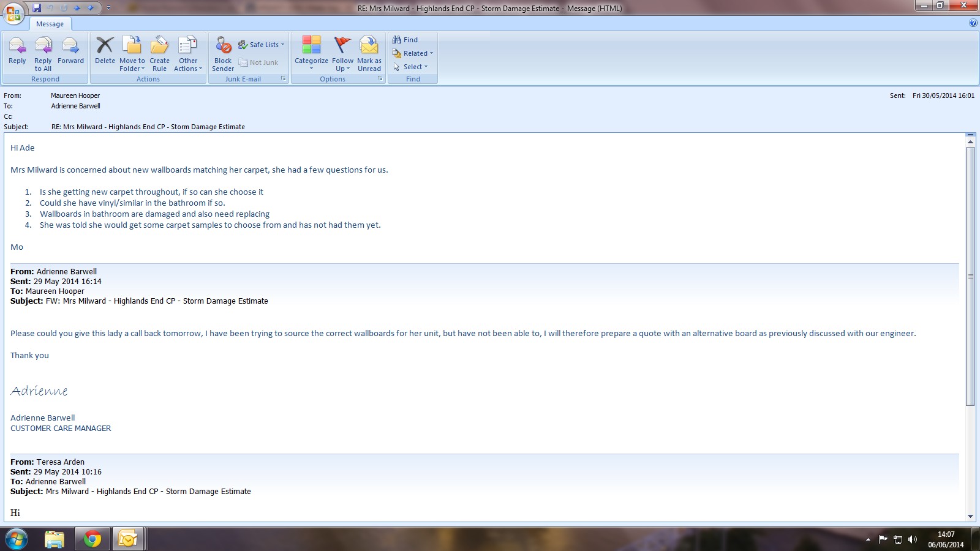Open Junk E-mail options dialog launcher
This screenshot has width=980, height=551.
tap(284, 79)
